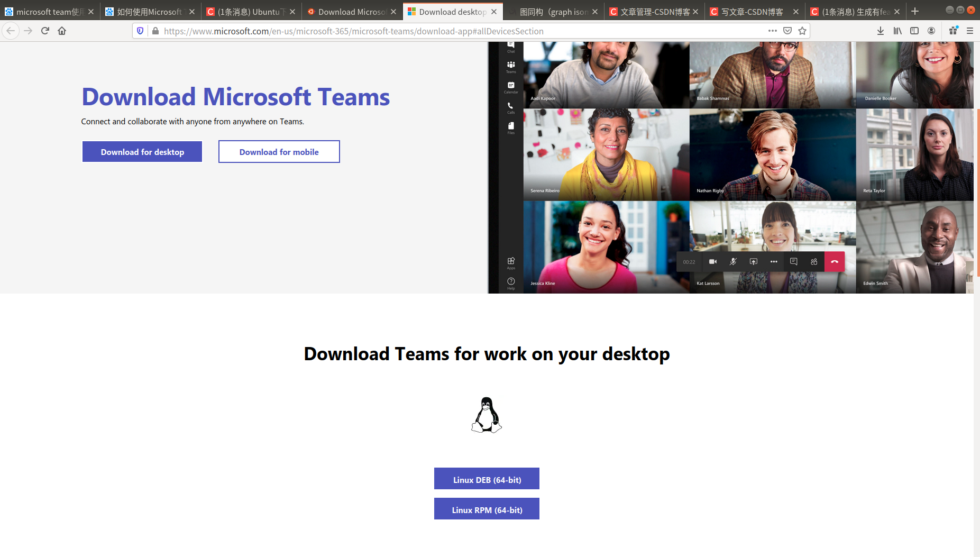Click the Calls icon in Teams sidebar
The height and width of the screenshot is (557, 980).
tap(511, 107)
